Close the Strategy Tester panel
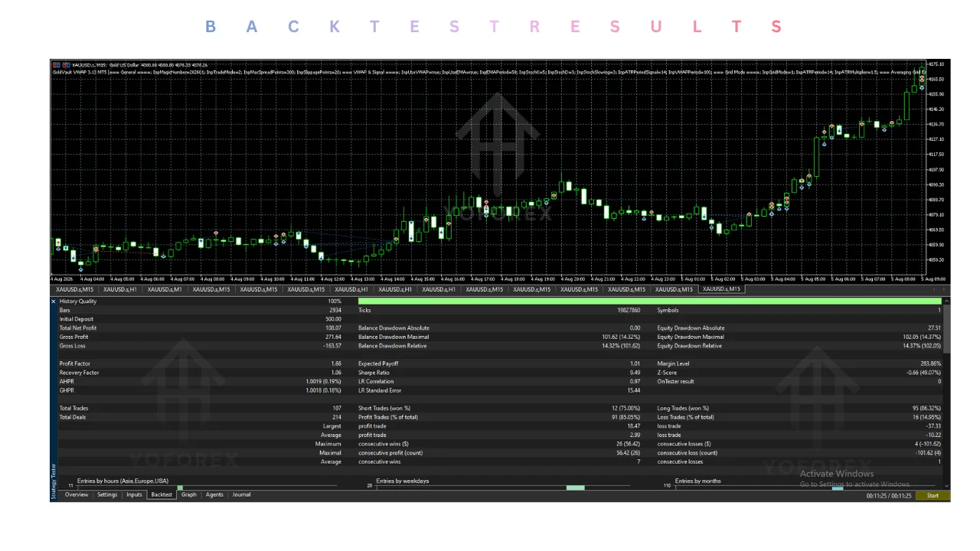Screen dimensions: 980x551 (54, 302)
